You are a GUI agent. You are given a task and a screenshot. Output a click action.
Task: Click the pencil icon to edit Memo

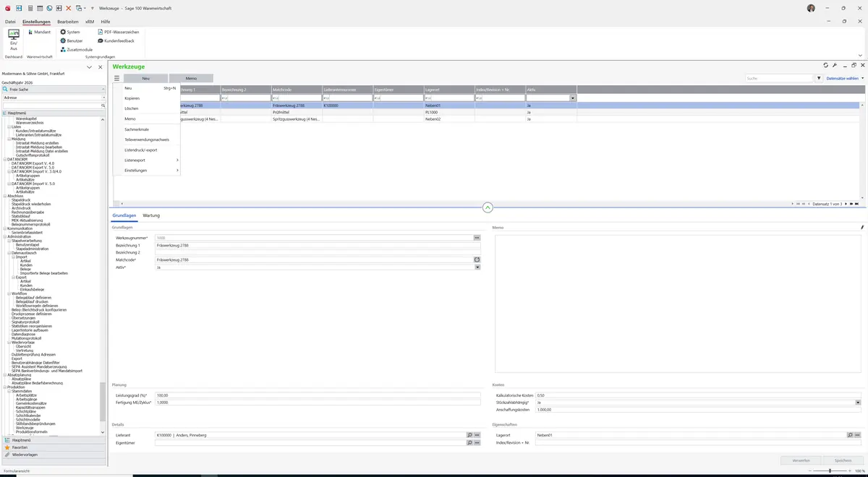(862, 228)
